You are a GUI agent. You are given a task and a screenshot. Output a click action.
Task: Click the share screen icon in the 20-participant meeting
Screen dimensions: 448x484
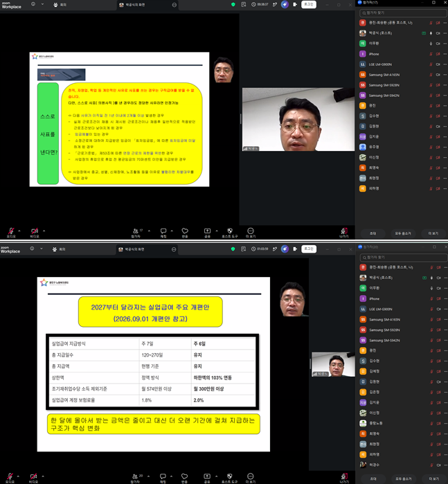click(207, 476)
